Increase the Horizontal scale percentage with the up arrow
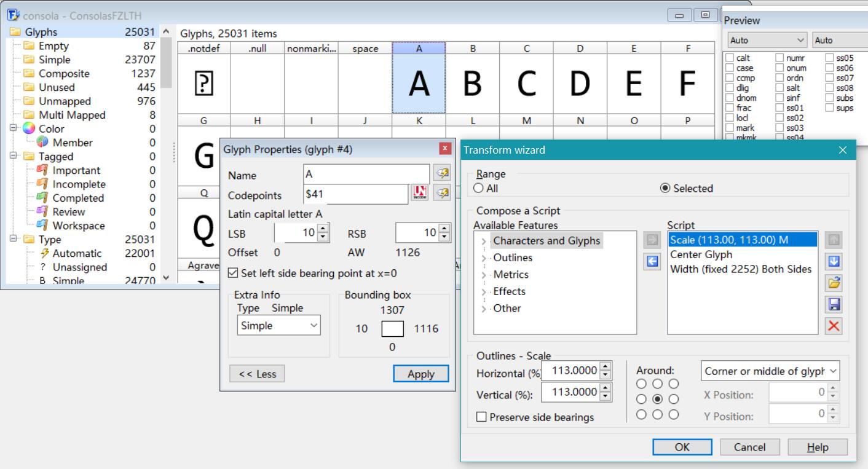Image resolution: width=868 pixels, height=469 pixels. 605,367
